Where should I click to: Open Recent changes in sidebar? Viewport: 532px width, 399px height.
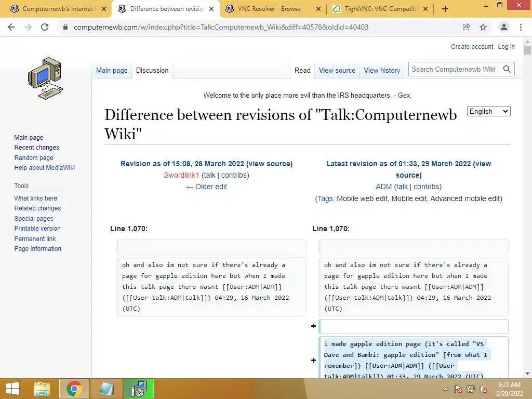coord(37,147)
